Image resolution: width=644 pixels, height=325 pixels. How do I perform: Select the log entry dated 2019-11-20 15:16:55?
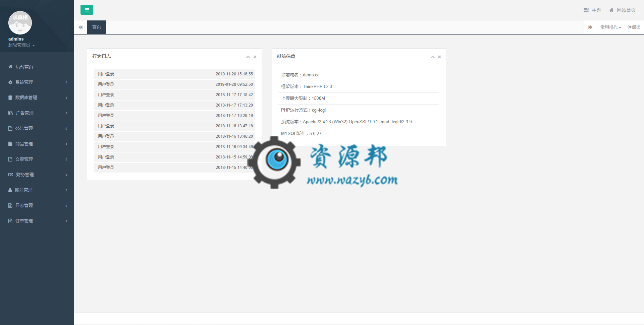click(174, 74)
